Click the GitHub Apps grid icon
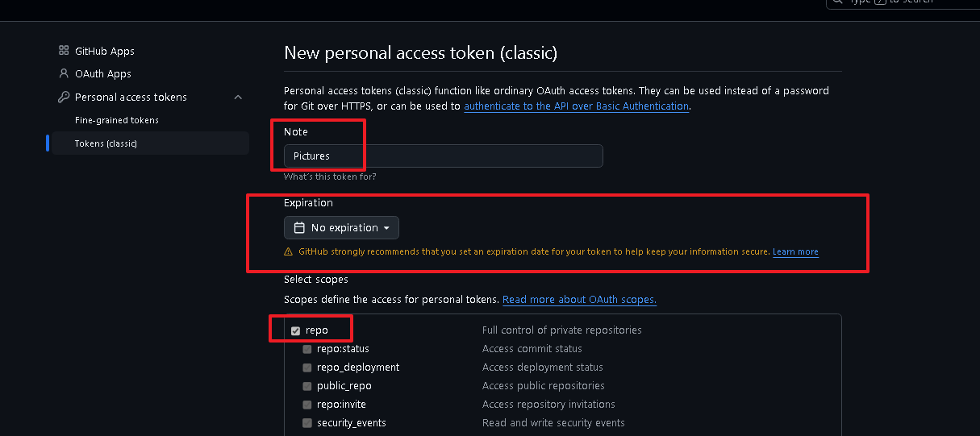 pos(64,51)
